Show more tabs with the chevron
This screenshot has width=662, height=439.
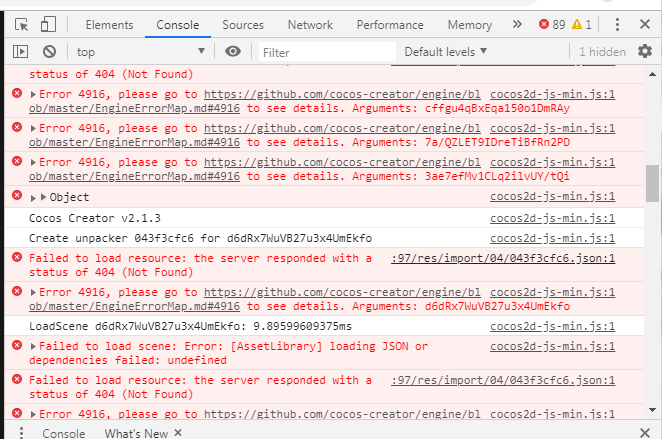517,24
